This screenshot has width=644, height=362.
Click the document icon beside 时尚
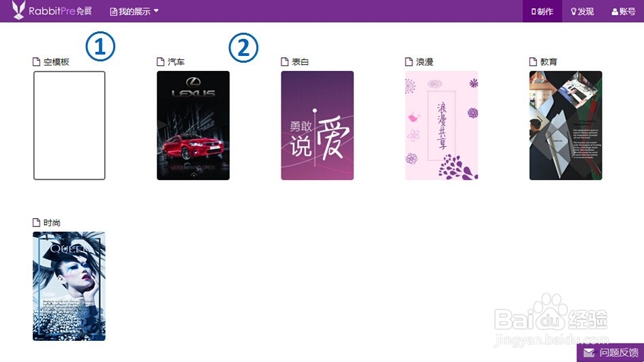tap(36, 222)
